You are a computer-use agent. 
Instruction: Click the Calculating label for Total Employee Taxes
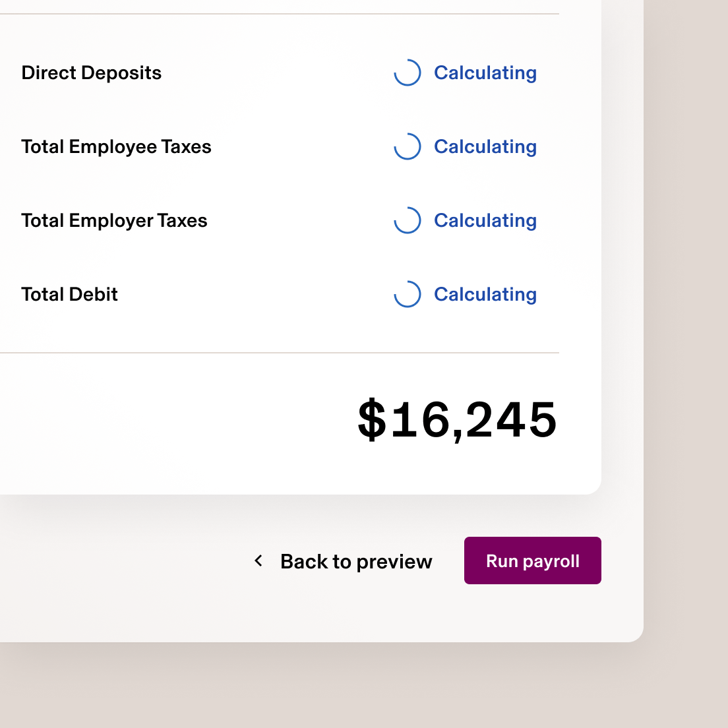[485, 147]
